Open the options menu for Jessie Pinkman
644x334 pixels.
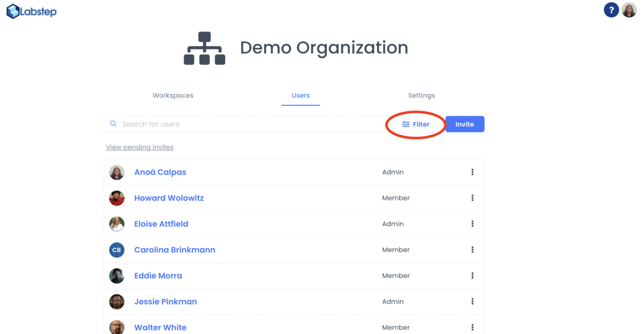pyautogui.click(x=473, y=301)
